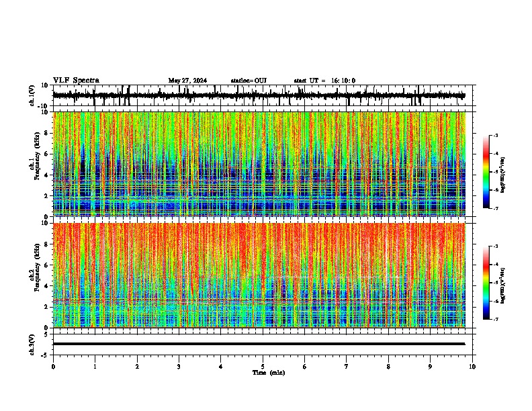Click the ch.1 color bar log(PSD) label
532x411 pixels.
(502, 175)
